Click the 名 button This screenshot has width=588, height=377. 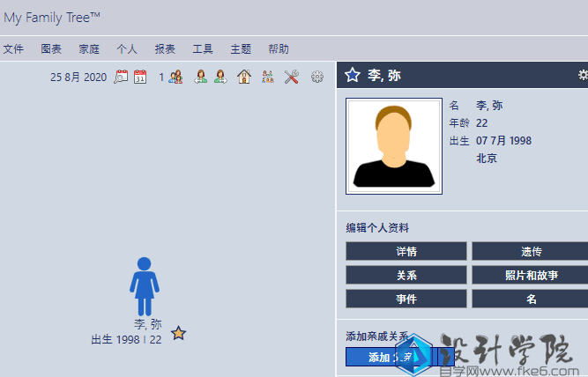tap(530, 299)
